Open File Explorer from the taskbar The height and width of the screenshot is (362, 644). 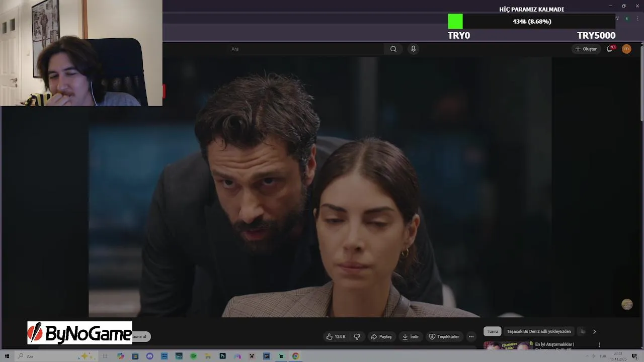pyautogui.click(x=208, y=356)
